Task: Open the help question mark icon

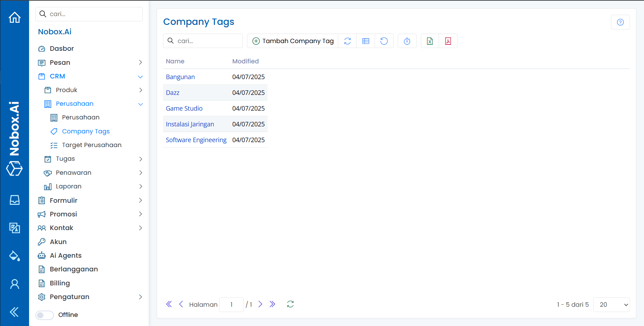Action: pyautogui.click(x=620, y=22)
